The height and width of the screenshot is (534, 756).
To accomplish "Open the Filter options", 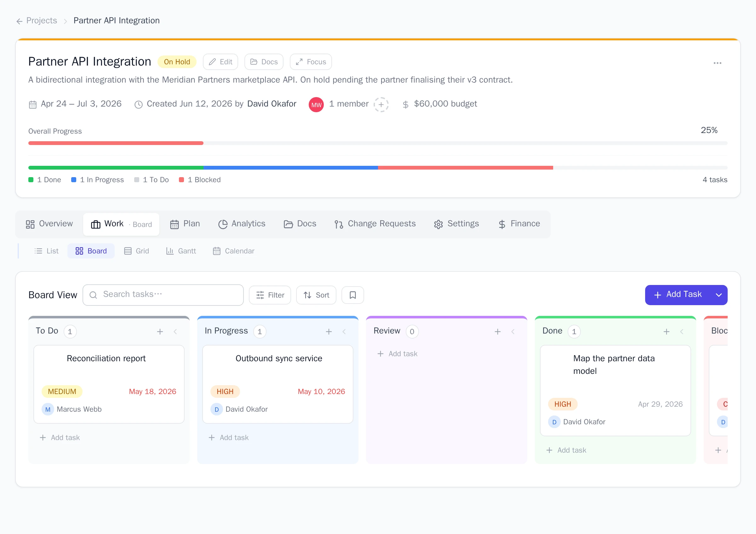I will (x=270, y=295).
